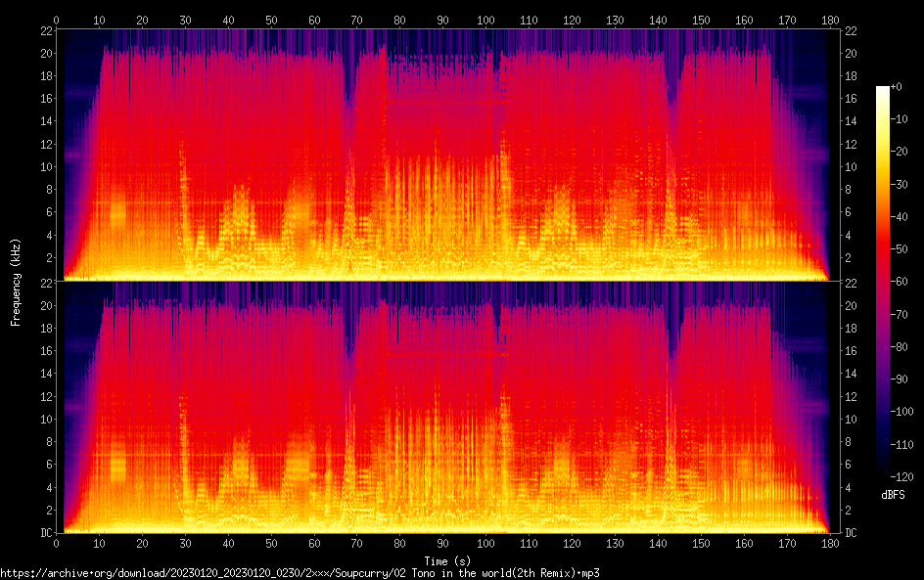The height and width of the screenshot is (580, 924).
Task: Click the 30 tick on the bottom time axis
Action: pos(185,544)
